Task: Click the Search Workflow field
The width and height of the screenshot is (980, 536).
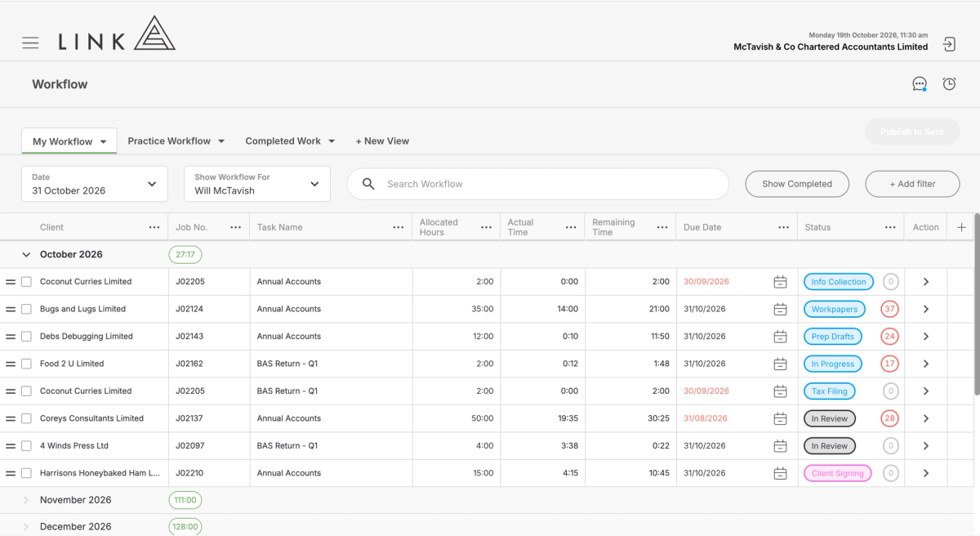Action: tap(537, 184)
